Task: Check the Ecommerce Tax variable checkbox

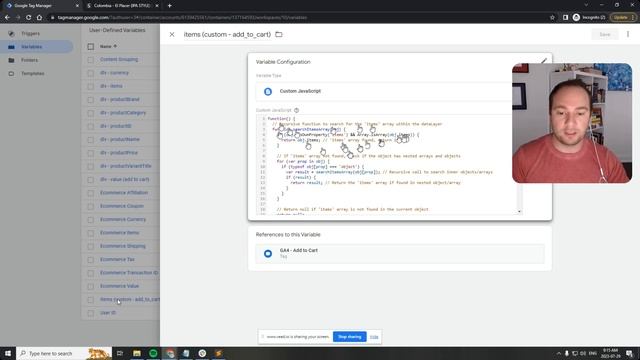Action: point(91,260)
